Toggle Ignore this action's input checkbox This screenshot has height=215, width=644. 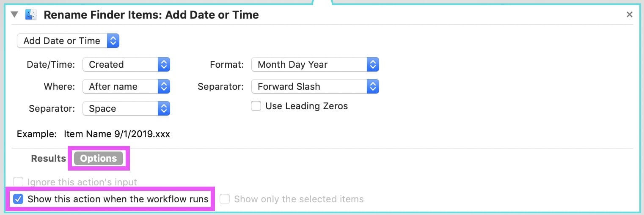(18, 182)
